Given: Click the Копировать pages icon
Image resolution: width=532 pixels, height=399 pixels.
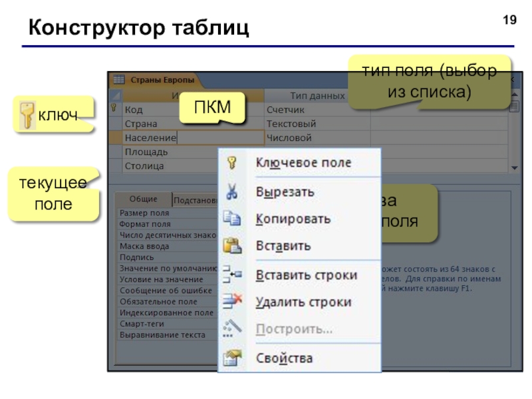Looking at the screenshot, I should click(232, 218).
